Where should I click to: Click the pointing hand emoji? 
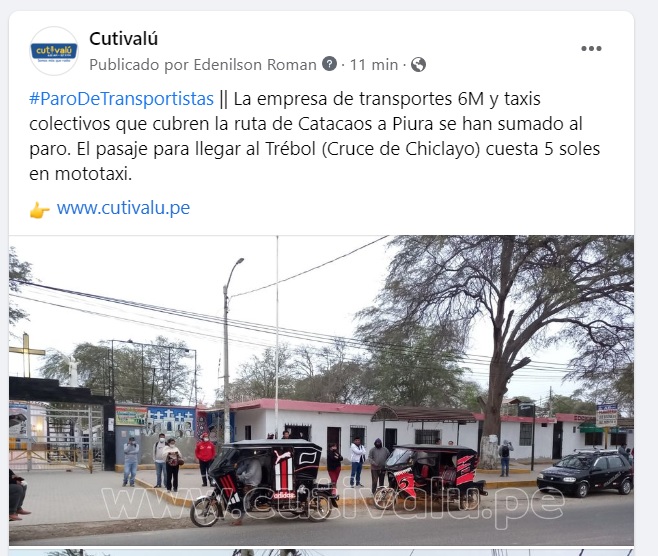coord(39,210)
